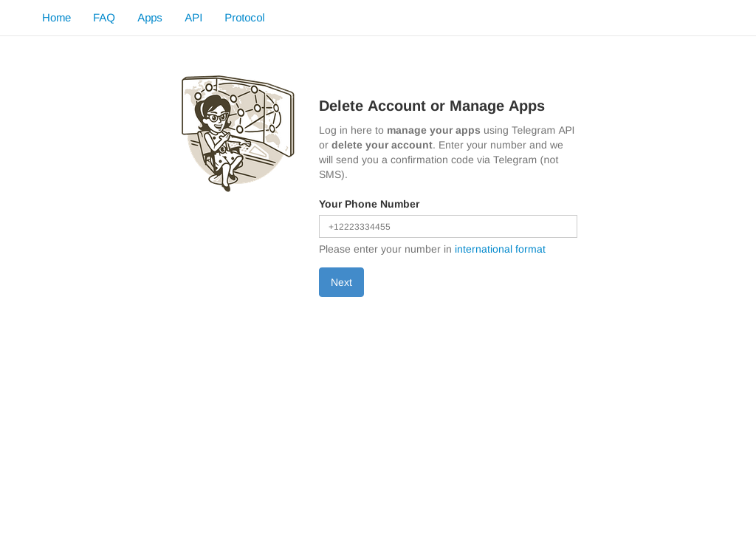The width and height of the screenshot is (756, 557).
Task: Click the woman's glasses in the illustration
Action: tap(218, 117)
